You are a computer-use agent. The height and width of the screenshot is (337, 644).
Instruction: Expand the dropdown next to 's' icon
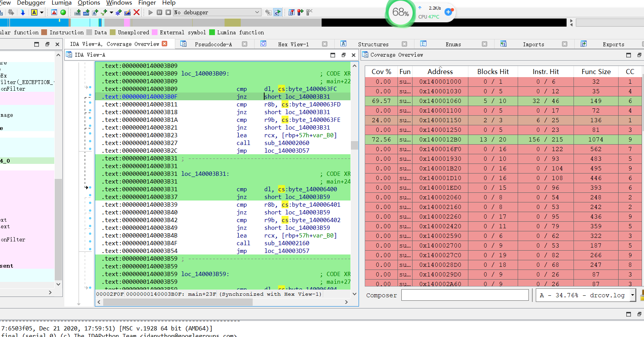(111, 12)
